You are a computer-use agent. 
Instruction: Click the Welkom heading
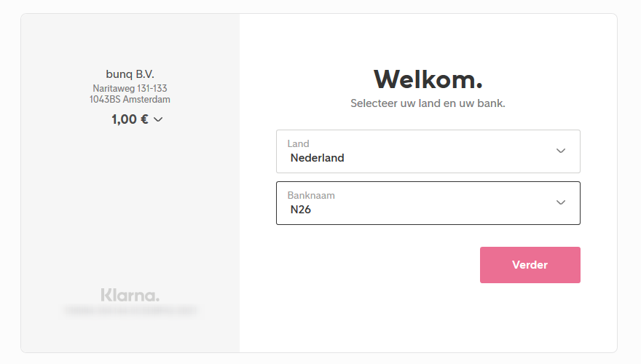tap(428, 79)
